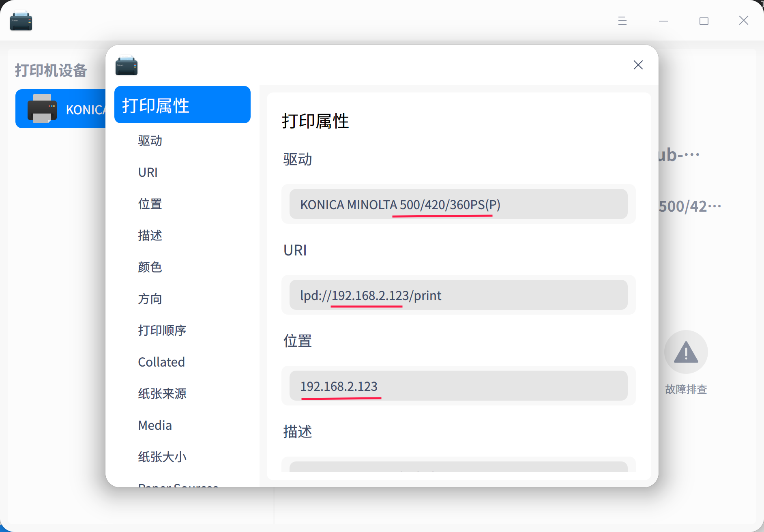The width and height of the screenshot is (764, 532).
Task: Click the 打印机设备 heading in main window
Action: point(51,71)
